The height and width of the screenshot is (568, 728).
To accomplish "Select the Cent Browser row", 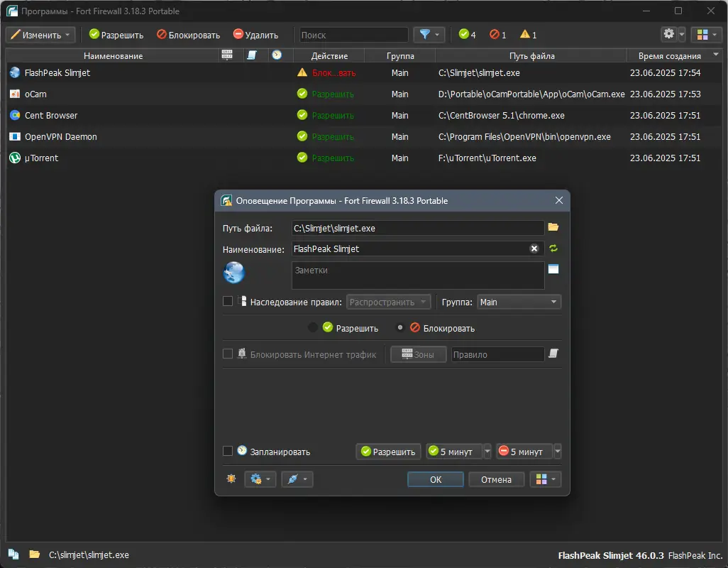I will tap(364, 116).
